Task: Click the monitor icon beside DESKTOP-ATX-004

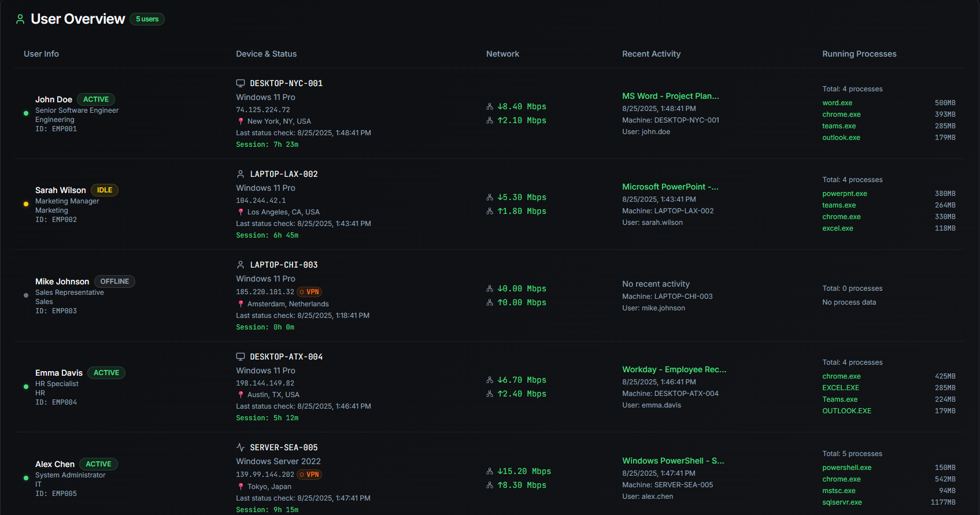Action: (x=241, y=357)
